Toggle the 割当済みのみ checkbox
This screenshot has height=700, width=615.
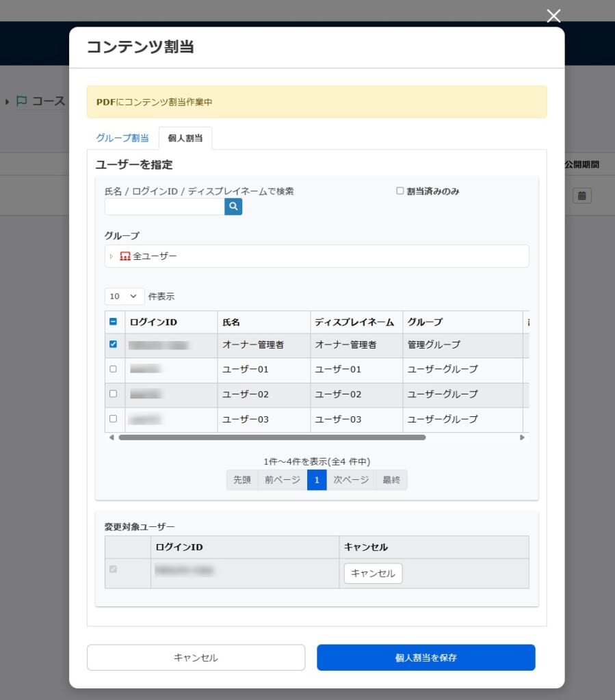click(400, 191)
